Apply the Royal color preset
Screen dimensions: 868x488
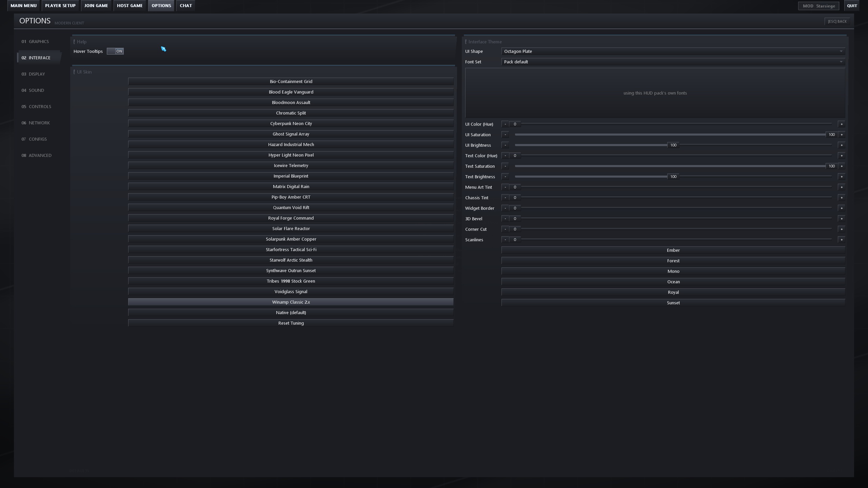[673, 292]
